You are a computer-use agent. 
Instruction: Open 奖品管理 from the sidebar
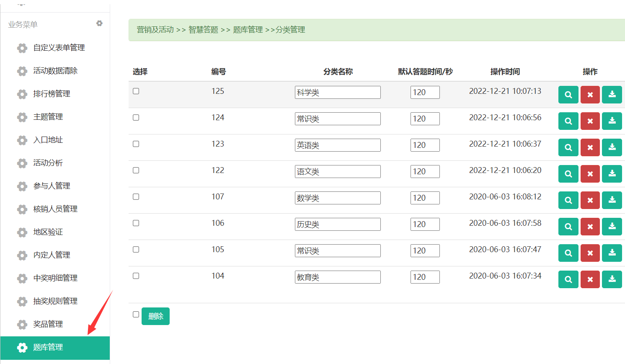tap(48, 324)
